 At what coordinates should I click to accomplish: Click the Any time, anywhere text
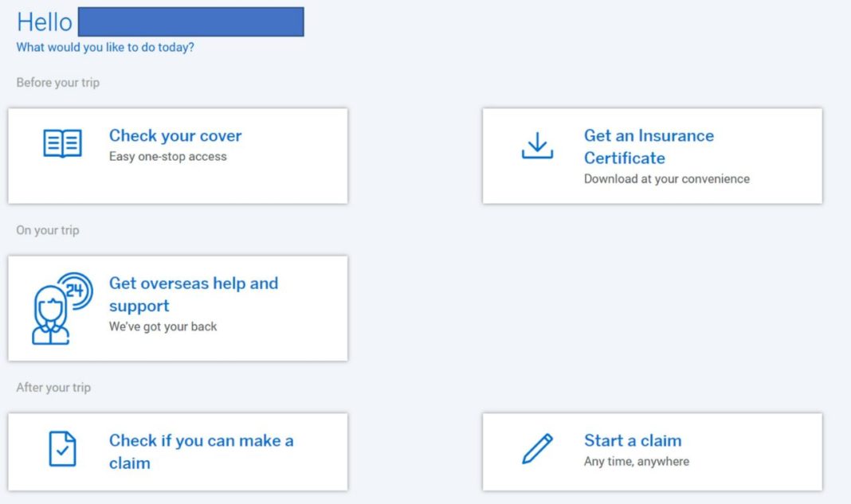(637, 460)
